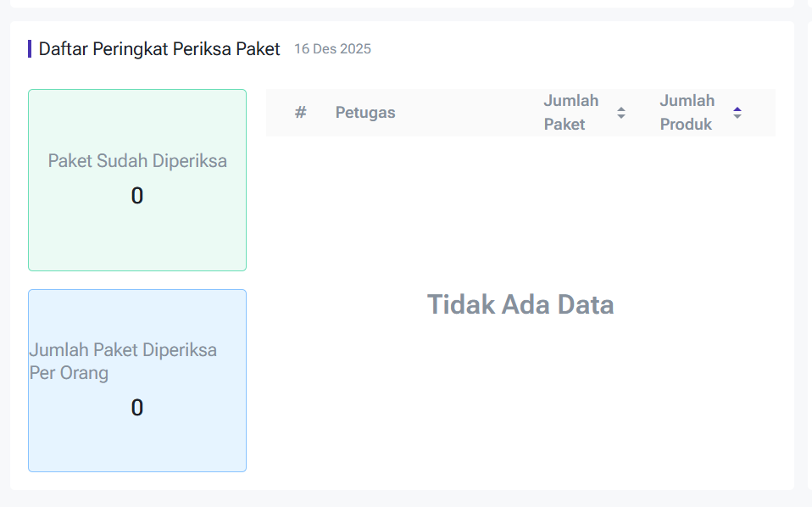Viewport: 812px width, 507px height.
Task: Sort Jumlah Produk descending with down arrow
Action: [737, 117]
